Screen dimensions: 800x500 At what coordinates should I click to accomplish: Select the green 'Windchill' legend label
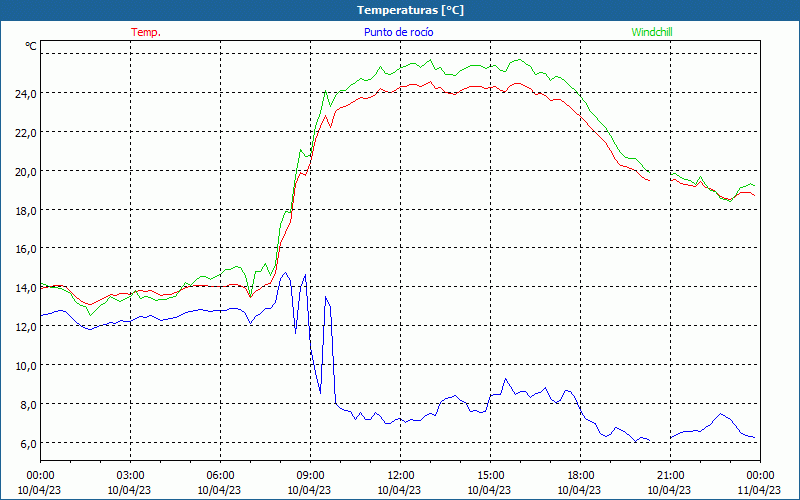coord(652,32)
